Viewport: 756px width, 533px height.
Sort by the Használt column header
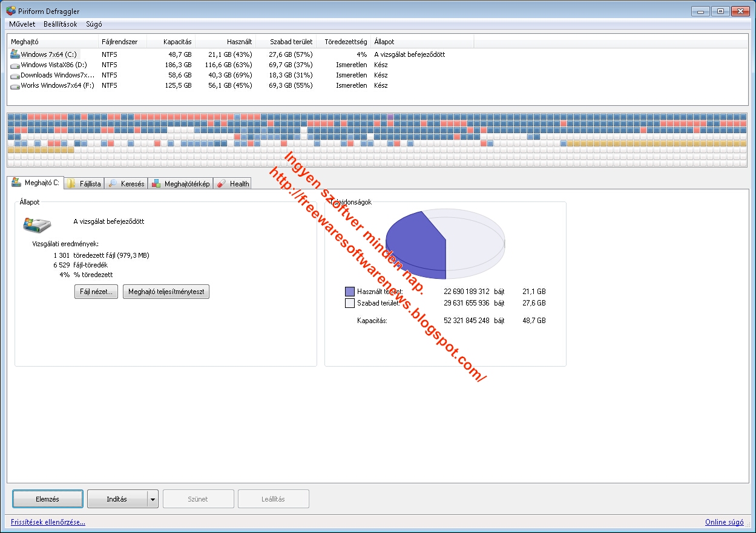point(225,42)
